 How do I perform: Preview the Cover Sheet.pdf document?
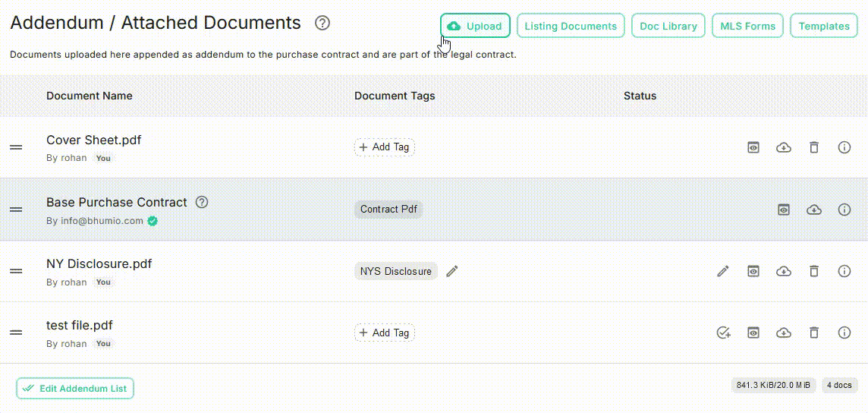(x=753, y=147)
